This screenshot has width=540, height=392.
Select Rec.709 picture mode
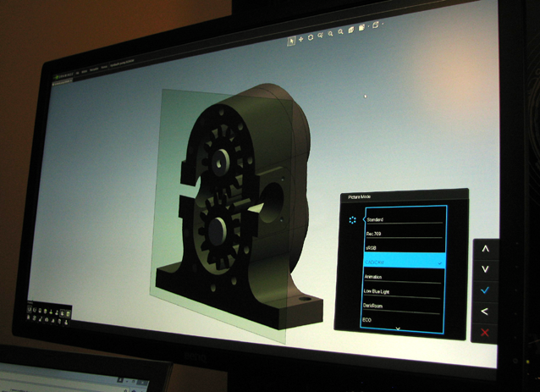(x=405, y=232)
